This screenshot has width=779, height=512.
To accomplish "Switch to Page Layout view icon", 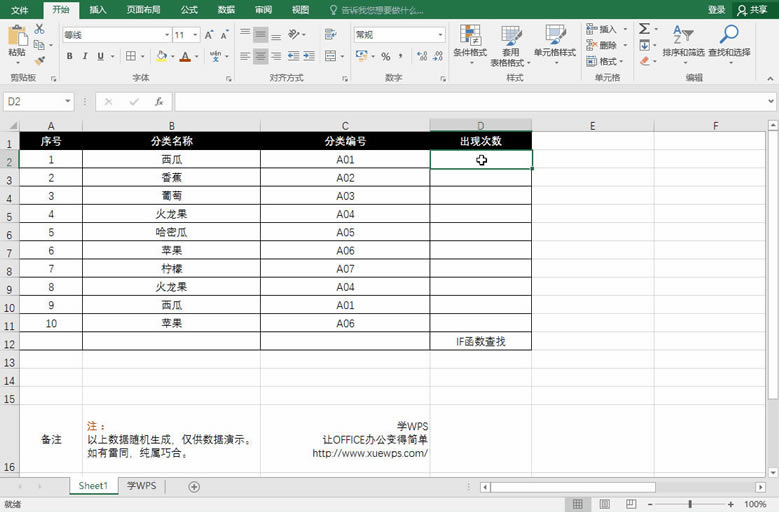I will [604, 504].
